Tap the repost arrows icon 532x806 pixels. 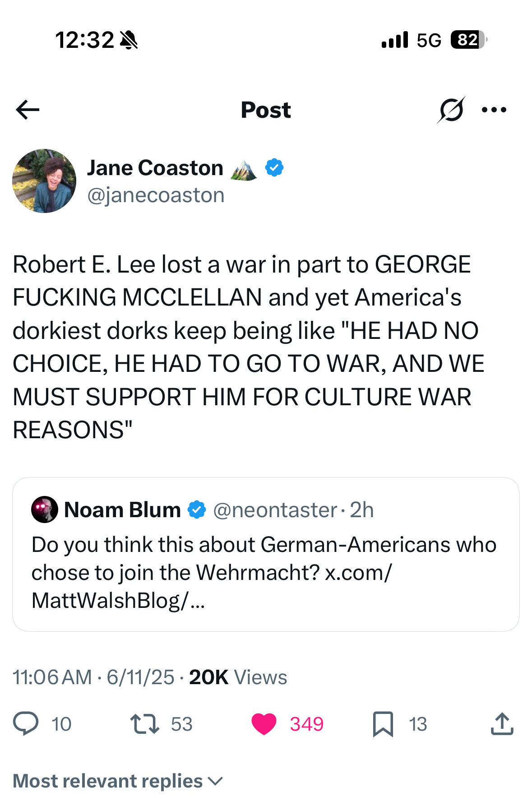[x=145, y=724]
